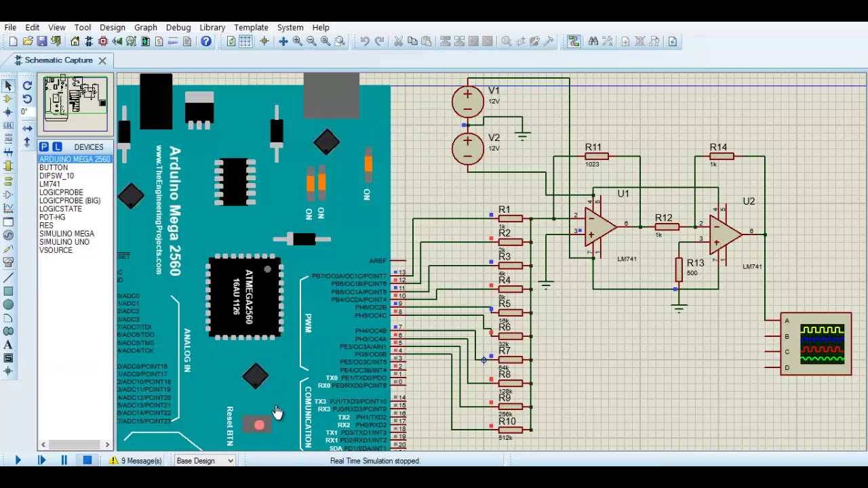Image resolution: width=868 pixels, height=488 pixels.
Task: Select Buses Mode tool
Action: (8, 152)
